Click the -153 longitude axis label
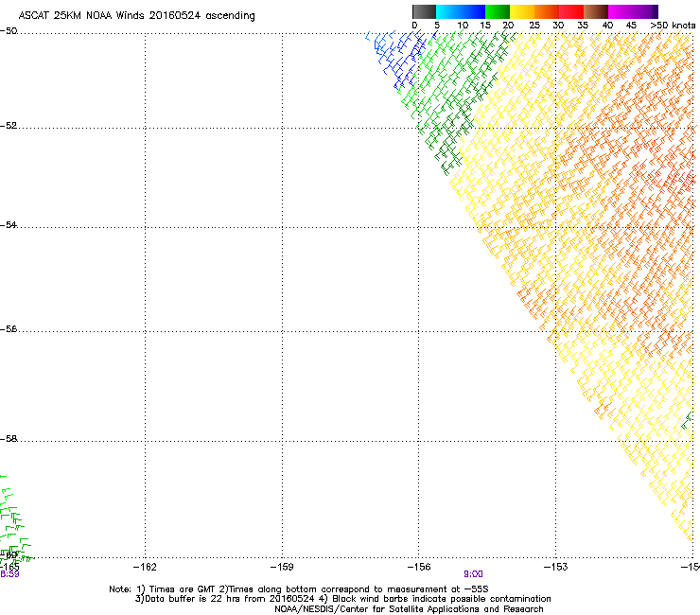 click(556, 567)
